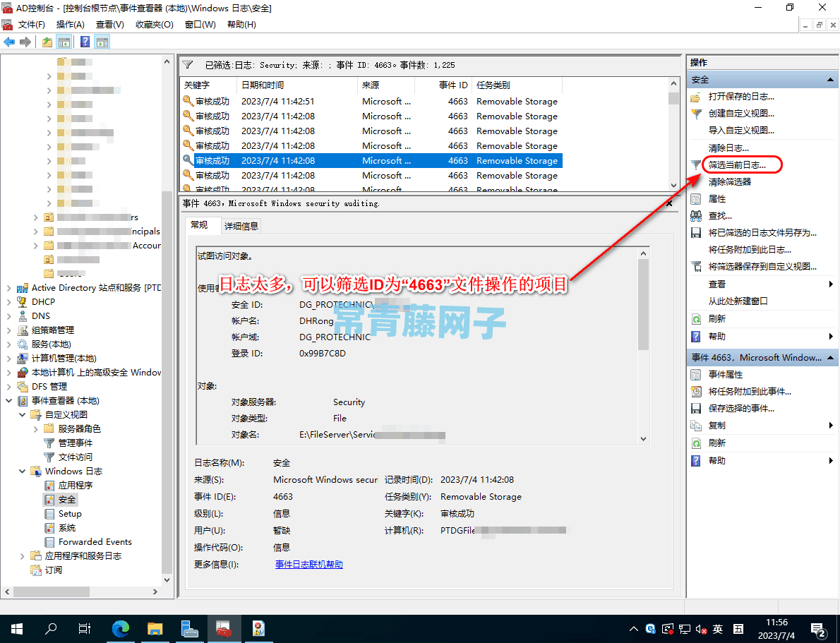Collapse the 安全 section in Actions pane

829,78
